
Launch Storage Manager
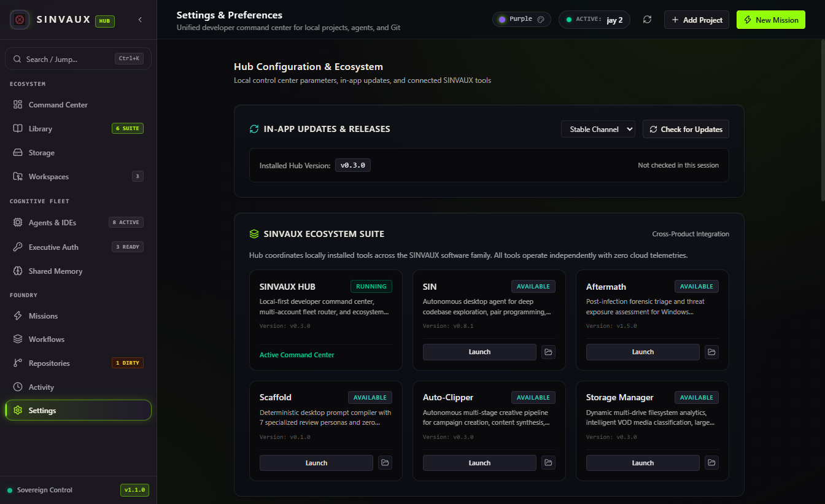pos(643,463)
